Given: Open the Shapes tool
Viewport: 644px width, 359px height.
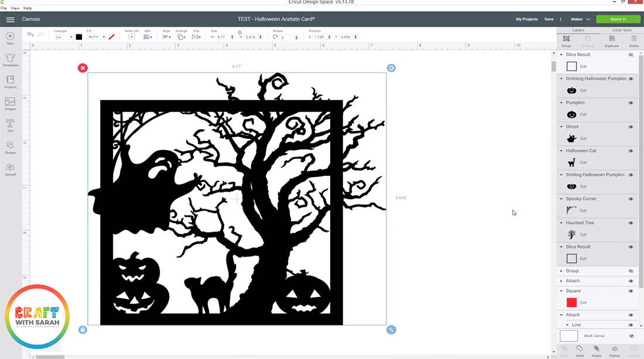Looking at the screenshot, I should coord(10,147).
